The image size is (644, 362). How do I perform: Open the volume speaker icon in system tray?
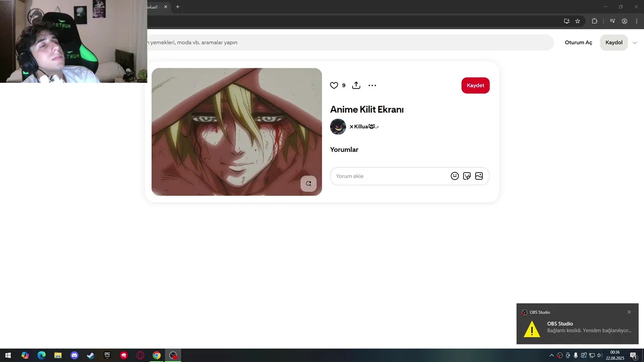coord(600,355)
